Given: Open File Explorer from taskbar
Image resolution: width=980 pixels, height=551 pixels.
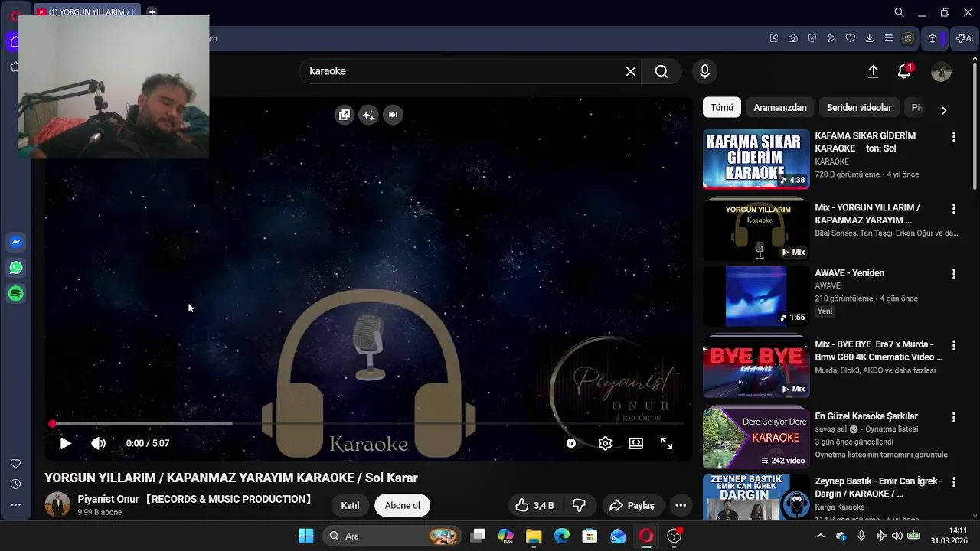Looking at the screenshot, I should click(534, 536).
